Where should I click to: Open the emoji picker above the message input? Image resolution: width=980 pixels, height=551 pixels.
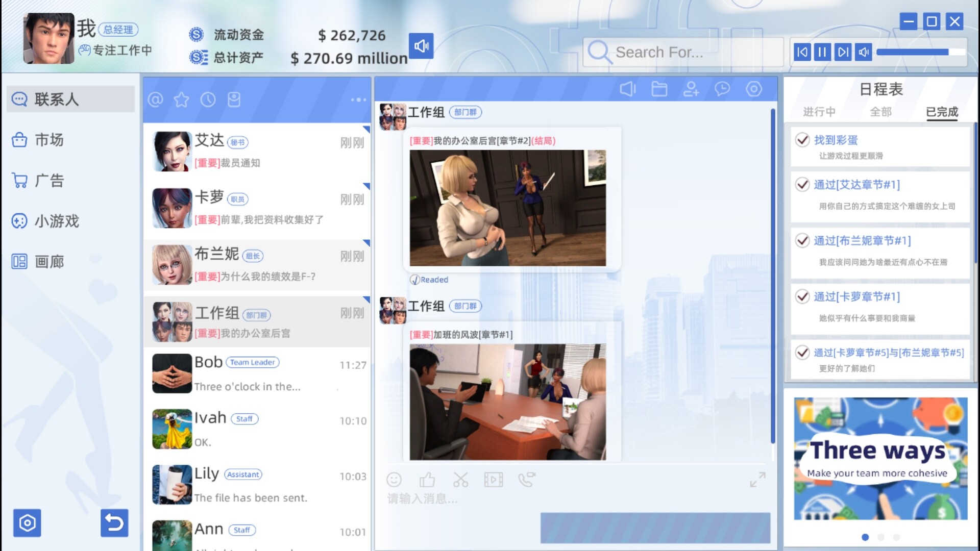tap(394, 480)
